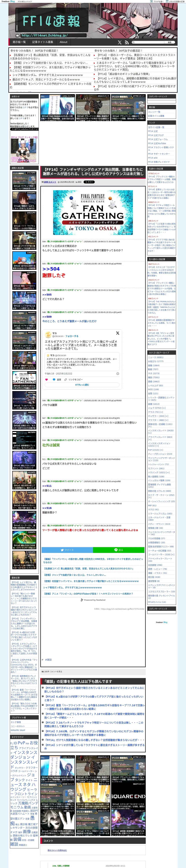
Task: Click the 検索 search button
Action: pos(169,42)
